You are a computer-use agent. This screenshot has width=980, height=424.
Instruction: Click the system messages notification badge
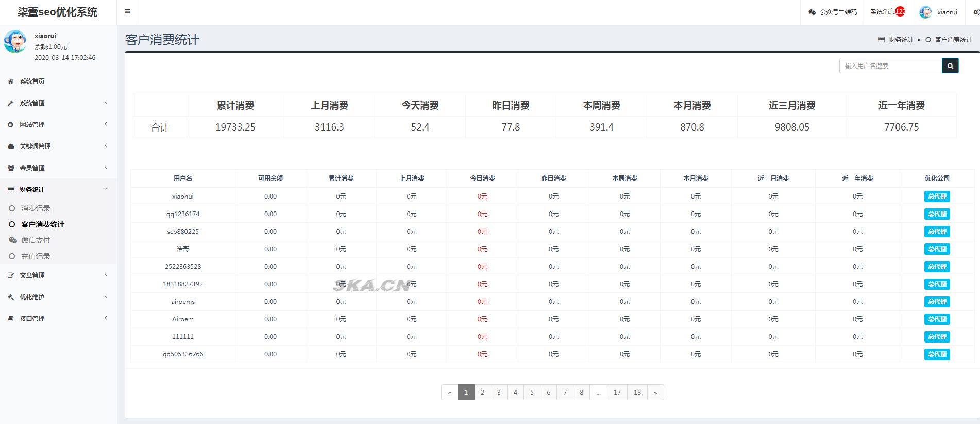coord(900,11)
